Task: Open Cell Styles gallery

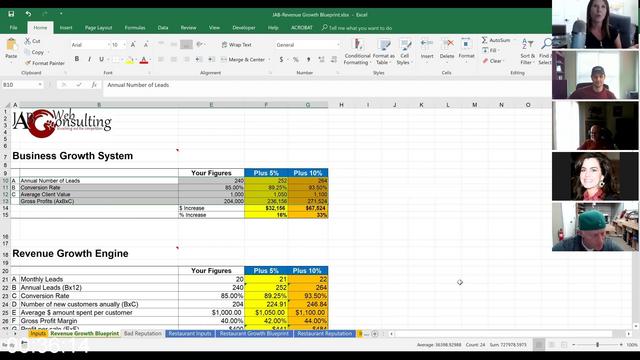Action: click(x=404, y=52)
